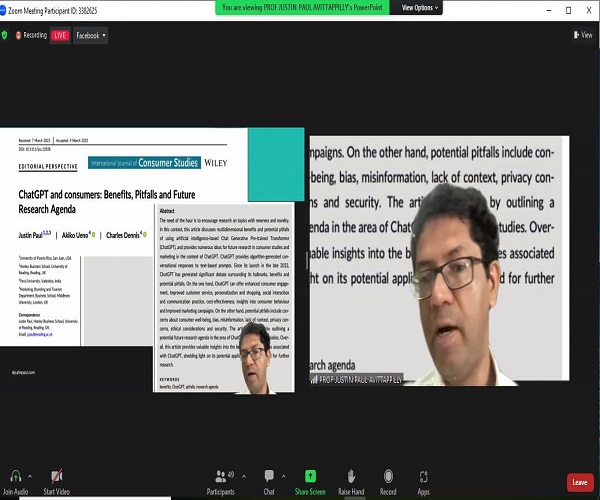Click the Join Audio headphone icon
This screenshot has width=600, height=500.
pyautogui.click(x=15, y=477)
